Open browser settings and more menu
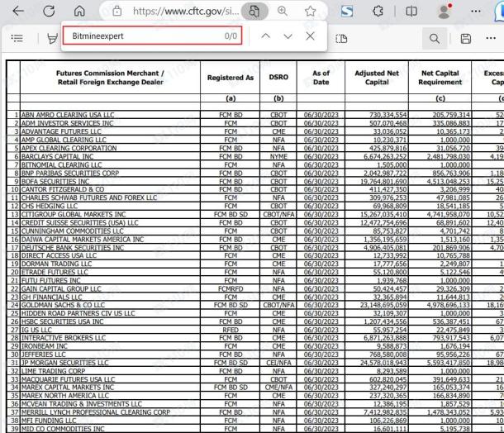The image size is (504, 433). [x=476, y=12]
